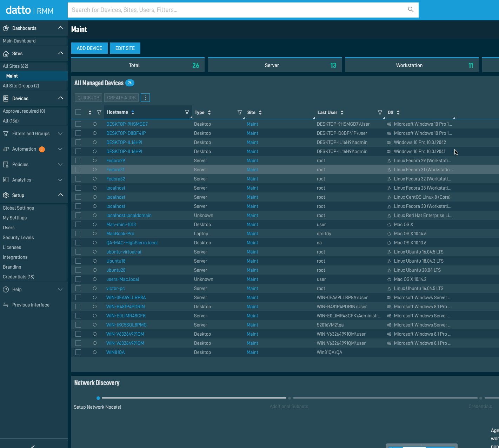499x448 pixels.
Task: Click the Sites home icon
Action: [x=6, y=53]
